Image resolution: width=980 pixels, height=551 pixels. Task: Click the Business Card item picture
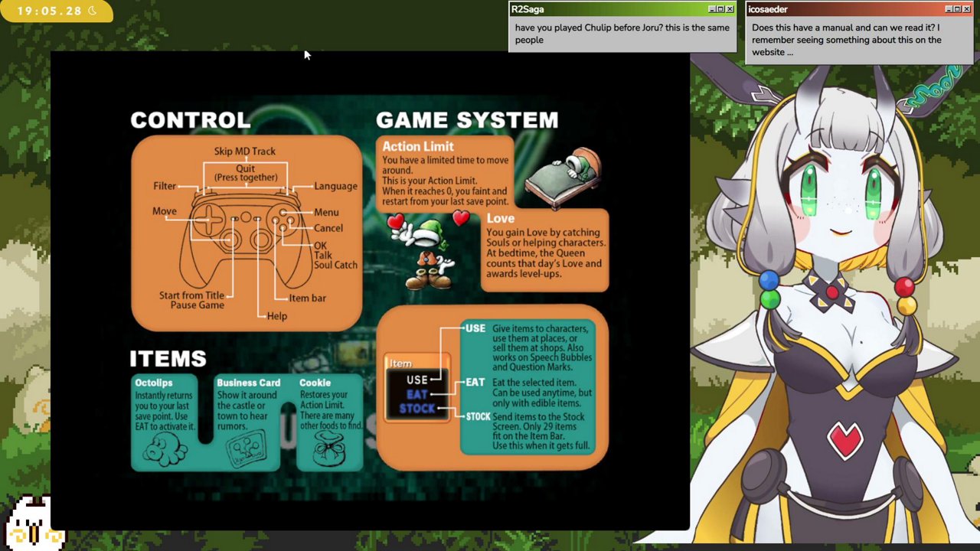coord(247,448)
